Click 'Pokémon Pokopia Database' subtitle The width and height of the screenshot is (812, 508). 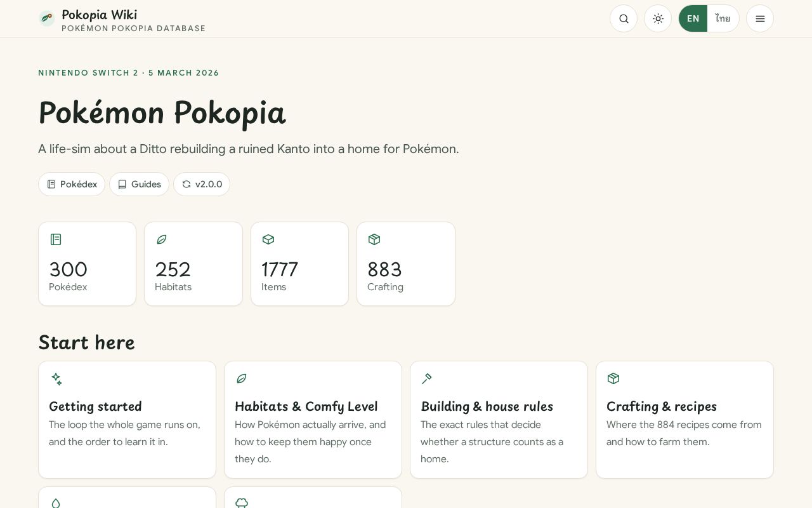coord(133,29)
